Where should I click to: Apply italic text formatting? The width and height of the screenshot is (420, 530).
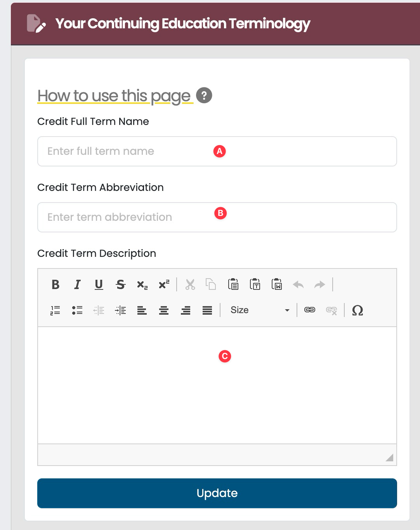(x=77, y=285)
